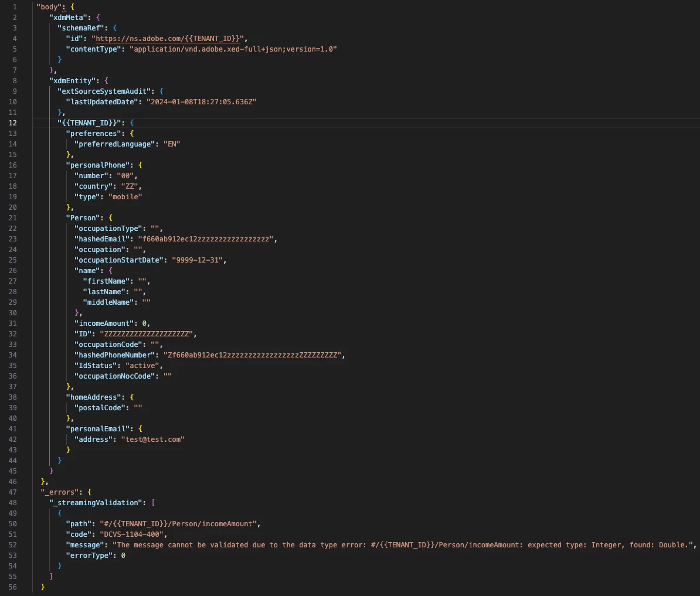This screenshot has height=596, width=700.
Task: Click the "ZZ" country value
Action: (x=130, y=187)
